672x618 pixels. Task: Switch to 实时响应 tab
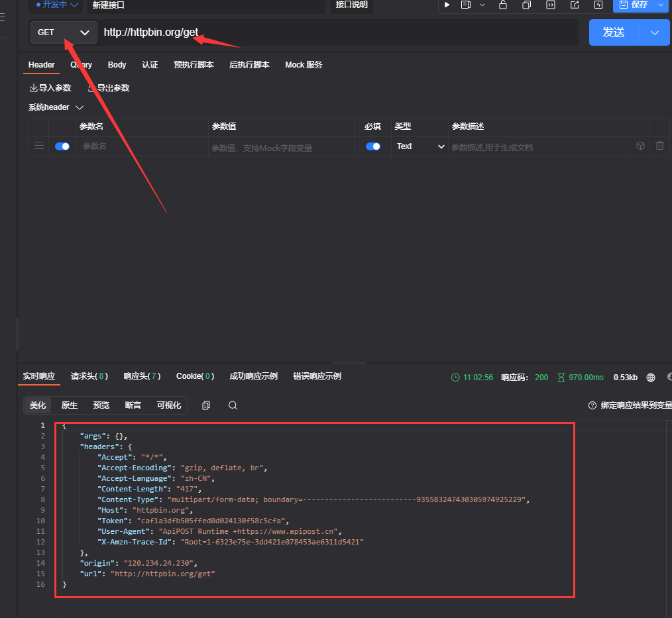point(39,376)
